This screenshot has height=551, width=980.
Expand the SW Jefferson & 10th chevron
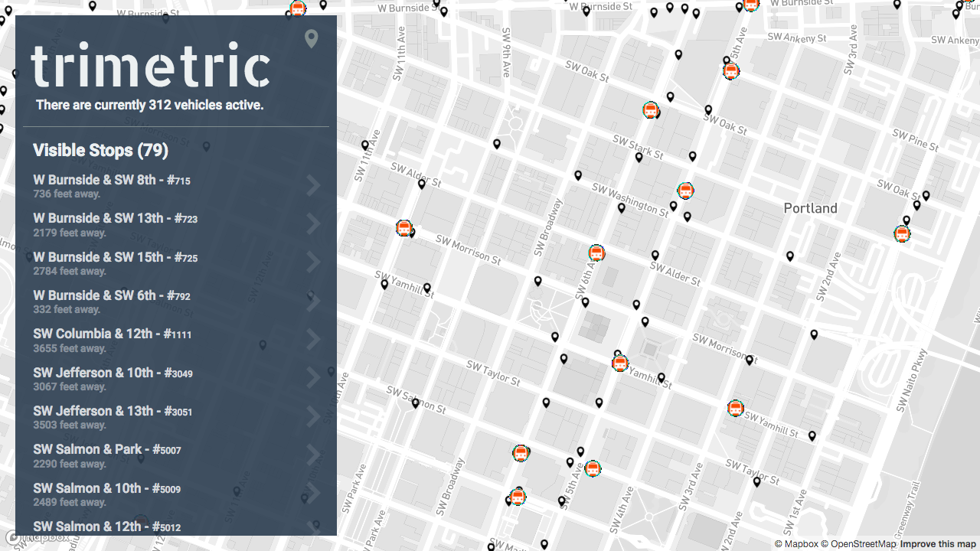[312, 377]
